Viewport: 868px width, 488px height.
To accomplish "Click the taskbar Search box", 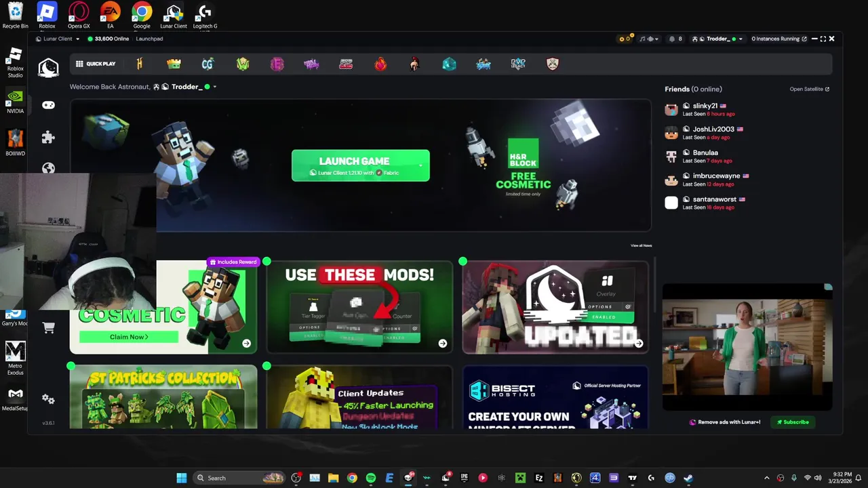I will click(239, 478).
